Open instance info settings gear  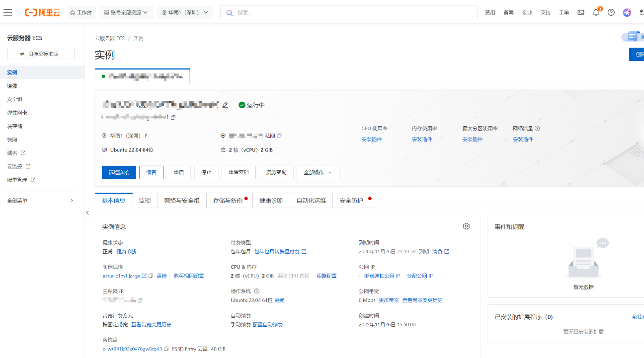(466, 226)
